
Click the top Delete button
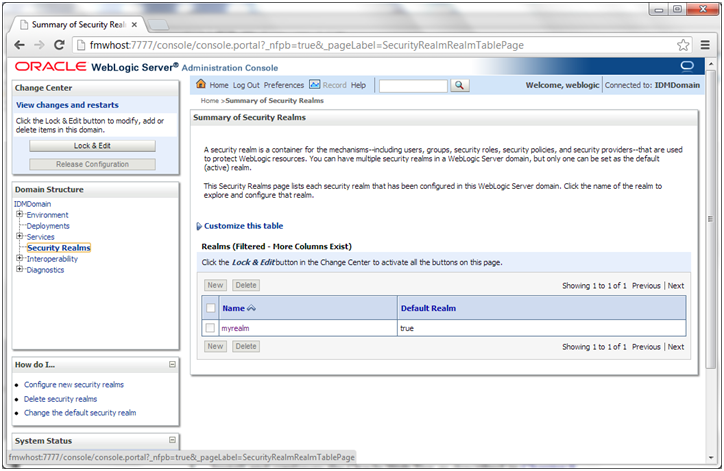(246, 285)
